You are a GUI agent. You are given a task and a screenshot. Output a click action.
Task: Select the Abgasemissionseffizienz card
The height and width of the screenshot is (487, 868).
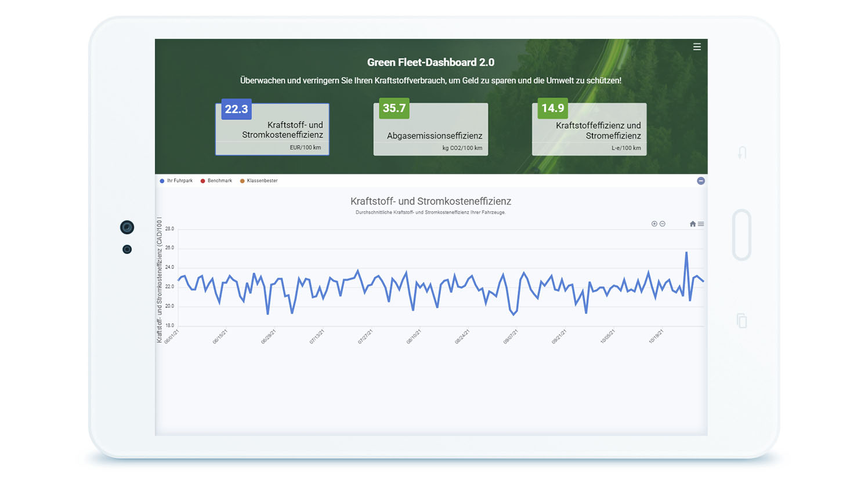(x=431, y=129)
